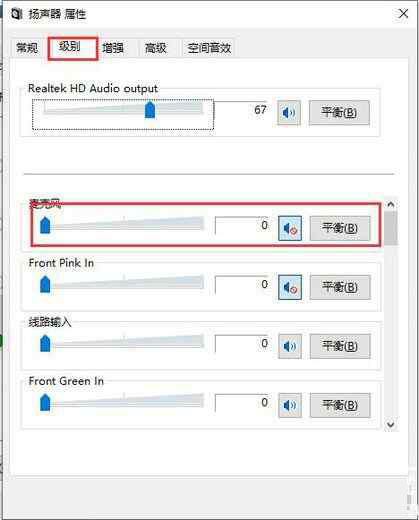Switch to the 常规 tab
Screen dimensions: 419x520
coord(27,48)
